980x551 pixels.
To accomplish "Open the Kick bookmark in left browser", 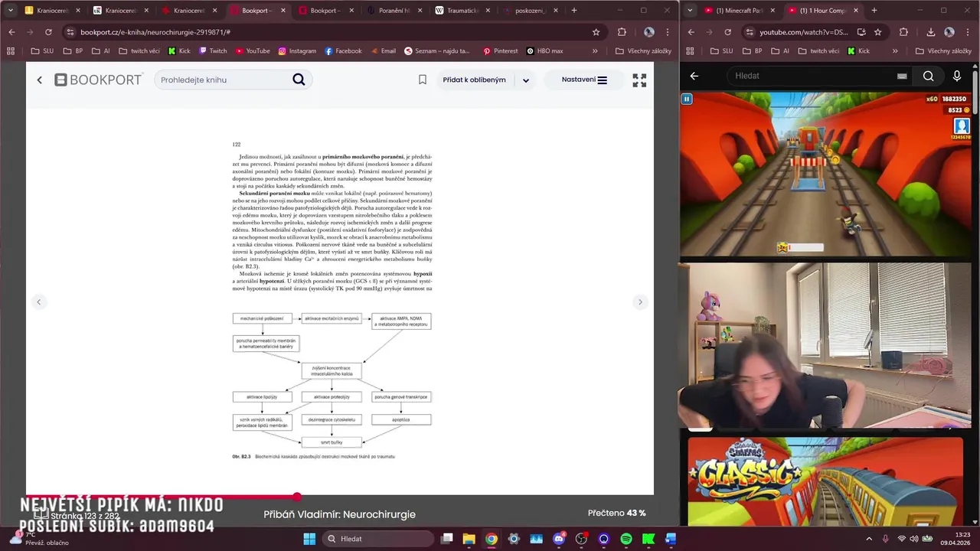I will pos(178,51).
